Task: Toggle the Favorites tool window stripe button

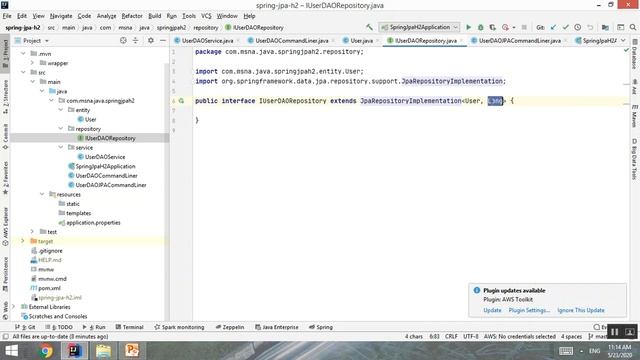Action: pyautogui.click(x=5, y=178)
